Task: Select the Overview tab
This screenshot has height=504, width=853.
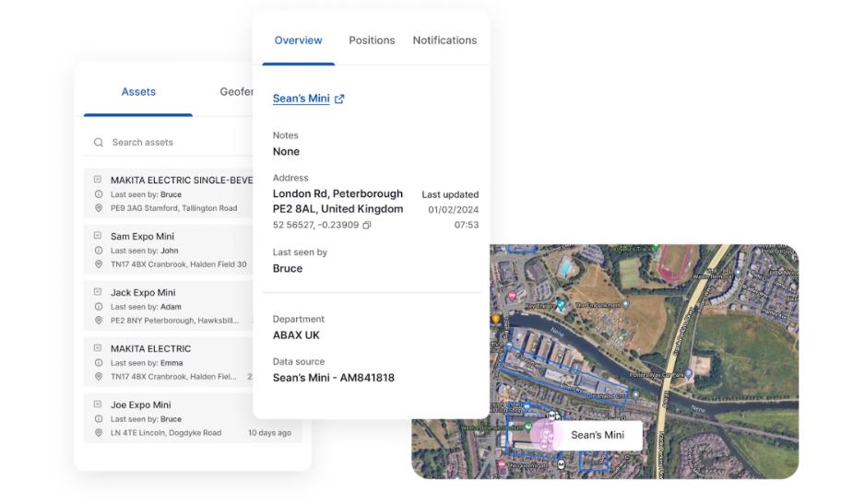Action: (x=298, y=41)
